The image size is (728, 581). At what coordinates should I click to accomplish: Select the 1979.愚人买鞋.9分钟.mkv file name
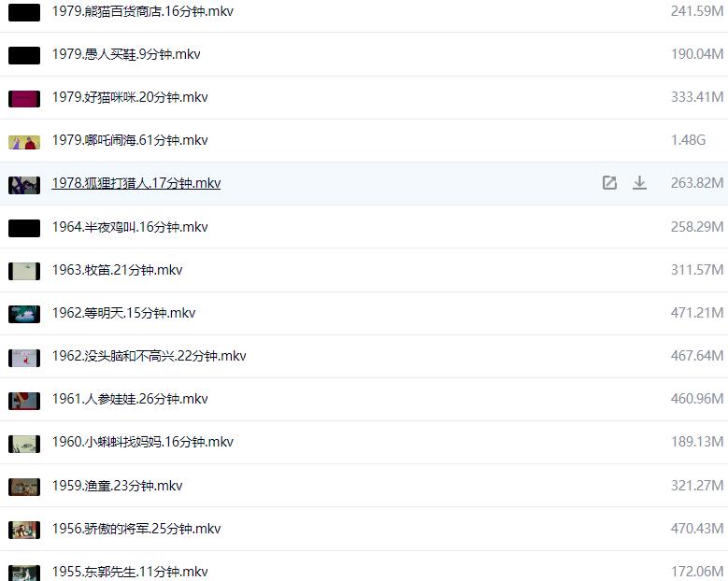click(x=126, y=54)
